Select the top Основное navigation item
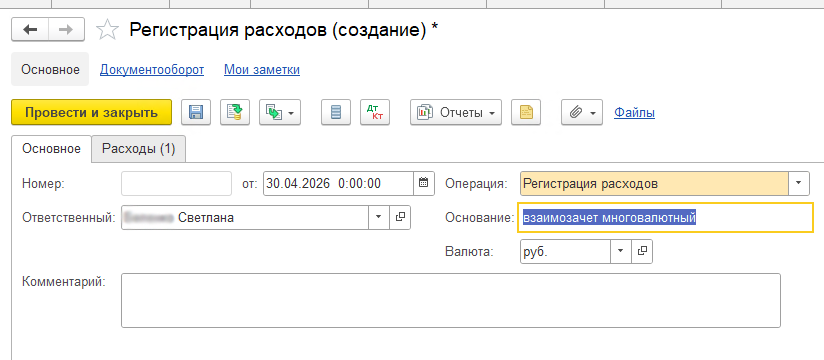The image size is (824, 360). 50,69
